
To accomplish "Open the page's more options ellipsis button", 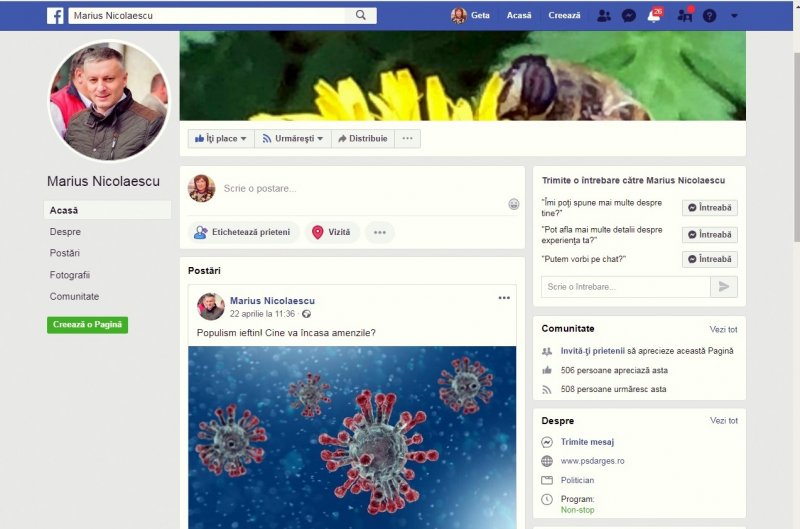I will pos(407,138).
